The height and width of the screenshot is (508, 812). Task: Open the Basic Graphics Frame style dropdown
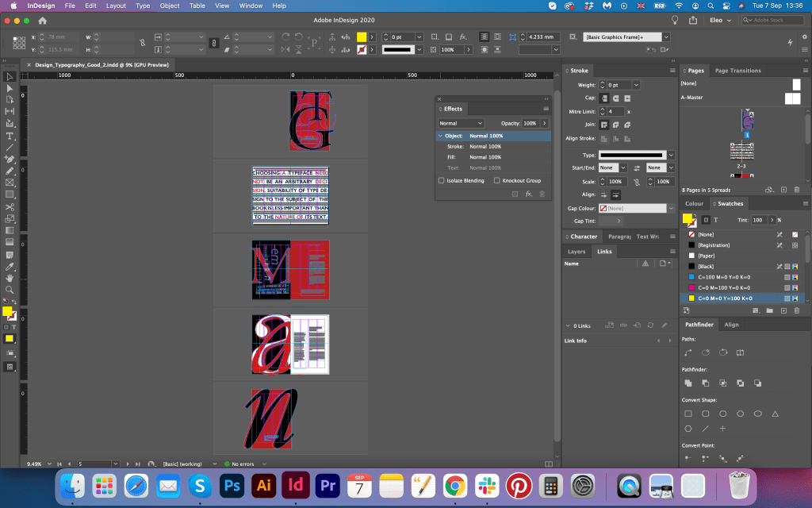click(666, 37)
